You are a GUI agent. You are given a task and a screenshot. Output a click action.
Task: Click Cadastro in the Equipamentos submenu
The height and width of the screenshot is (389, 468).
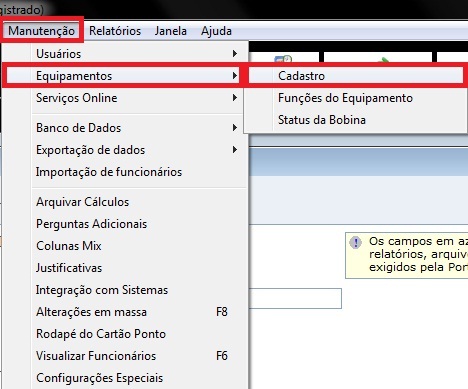[x=356, y=76]
